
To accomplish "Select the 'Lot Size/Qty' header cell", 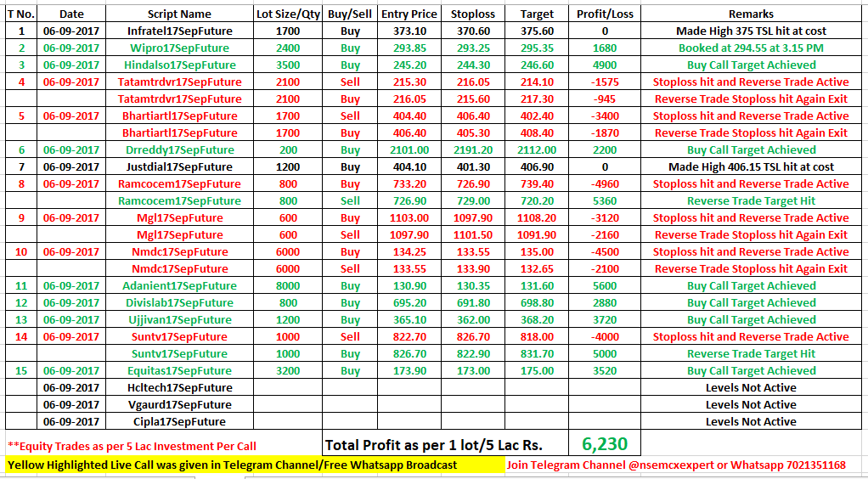I will coord(288,14).
